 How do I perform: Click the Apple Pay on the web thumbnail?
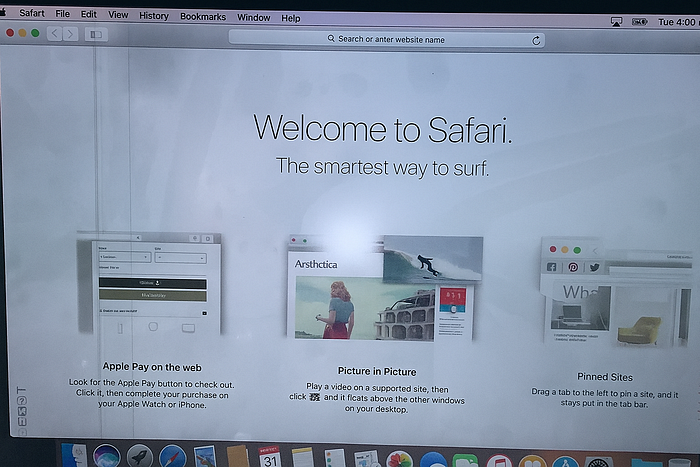pyautogui.click(x=150, y=283)
